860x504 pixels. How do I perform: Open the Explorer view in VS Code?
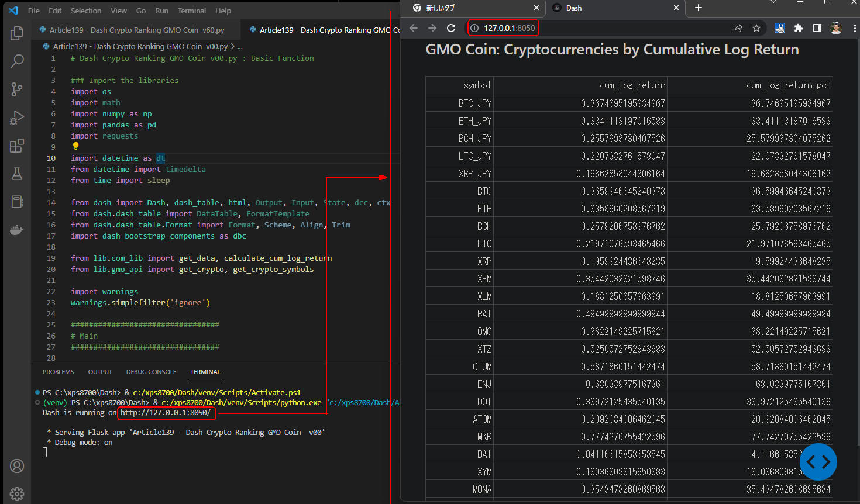click(17, 33)
